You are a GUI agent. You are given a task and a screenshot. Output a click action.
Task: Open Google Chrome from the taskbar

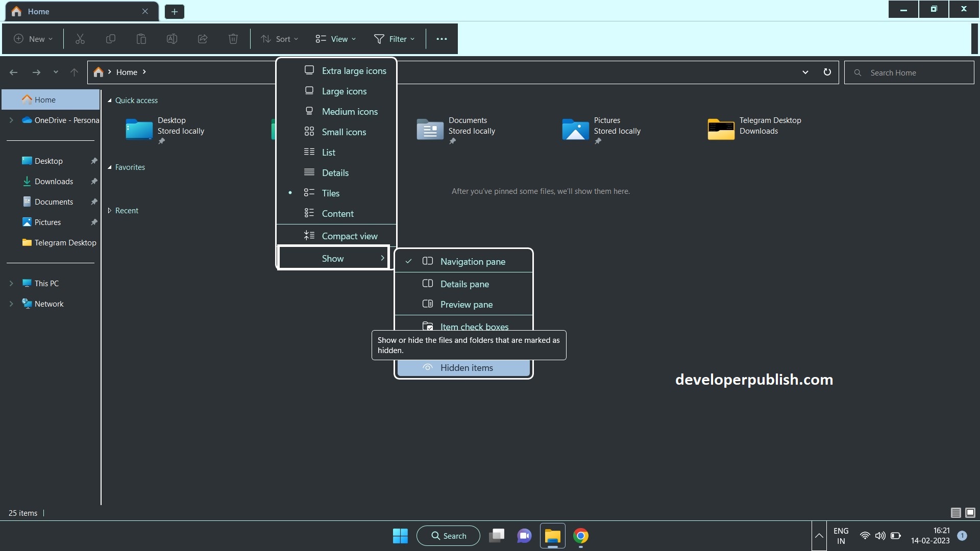(x=581, y=536)
